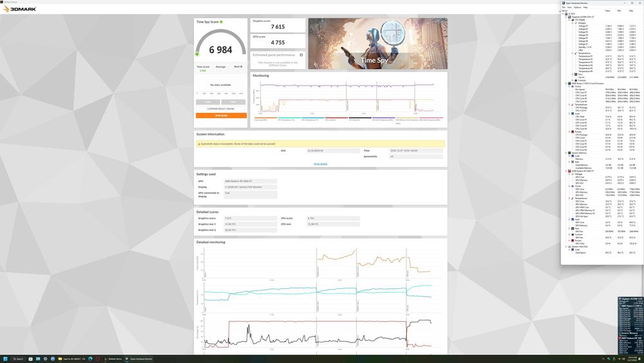The image size is (644, 363).
Task: Collapse the Voltages group under the motherboard chip
Action: coord(573,23)
